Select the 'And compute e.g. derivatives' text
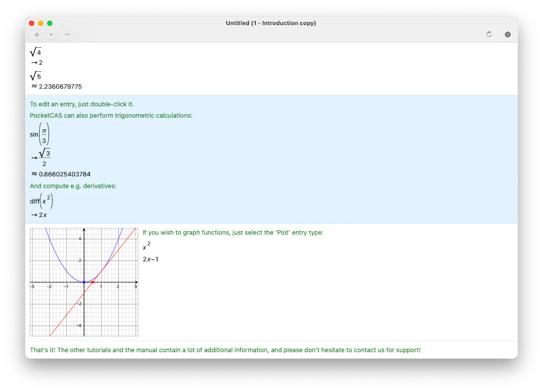The image size is (543, 392). click(74, 186)
